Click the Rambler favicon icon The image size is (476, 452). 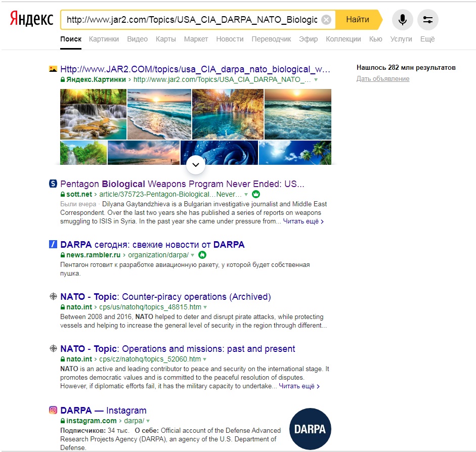click(53, 244)
